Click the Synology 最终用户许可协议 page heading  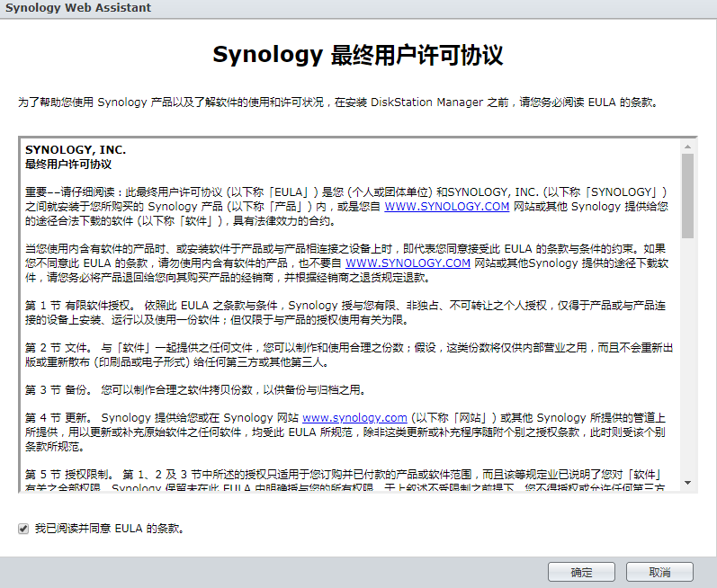358,55
